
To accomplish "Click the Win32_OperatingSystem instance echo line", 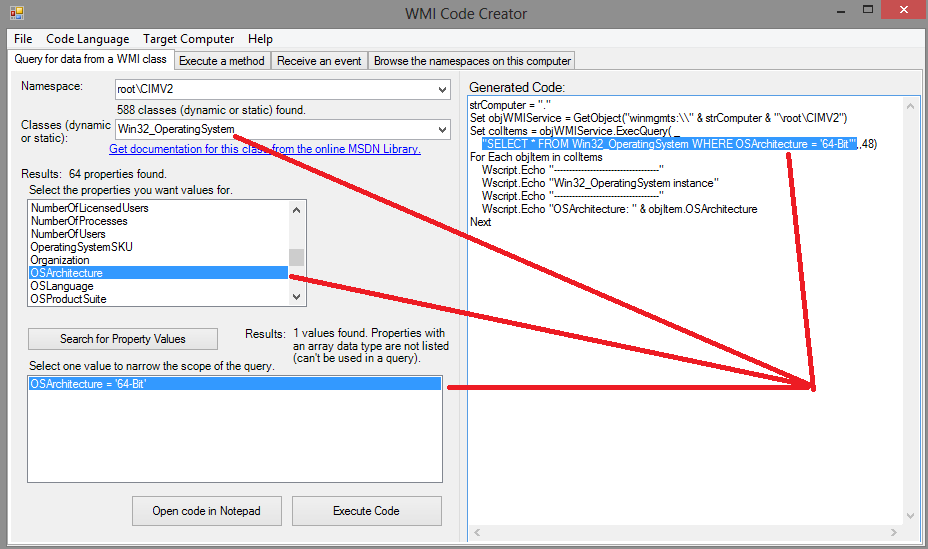I will (600, 183).
